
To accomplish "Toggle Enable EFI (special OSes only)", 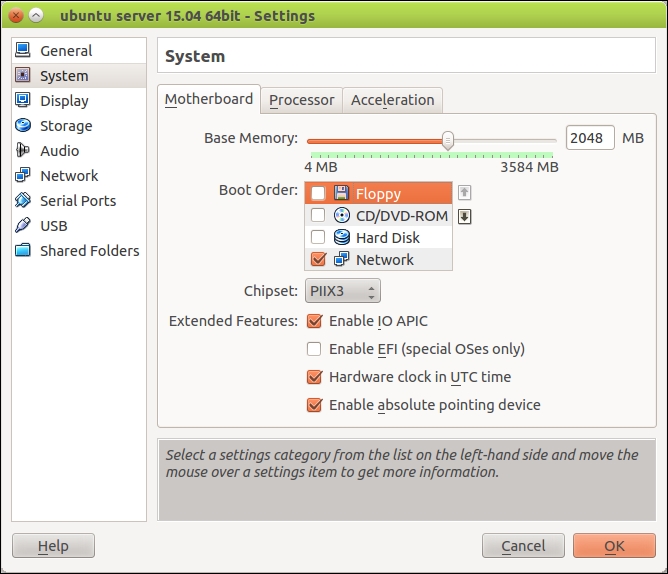I will click(x=314, y=349).
